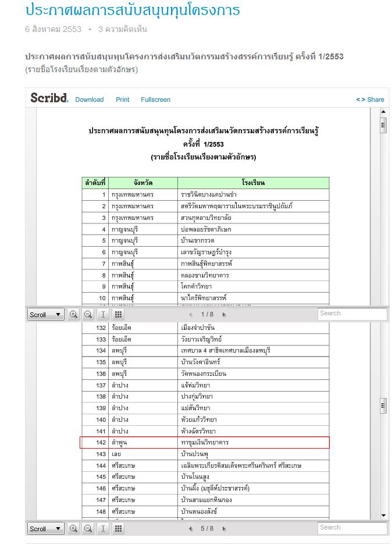Click row 148 school บ้านหนองสังข์

(199, 511)
